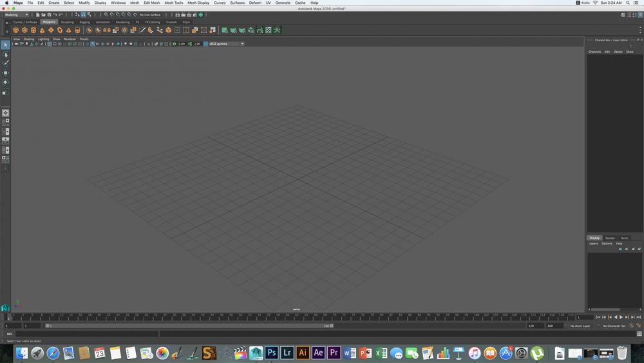The width and height of the screenshot is (644, 363).
Task: Open the Modeling menu set dropdown
Action: tap(16, 15)
